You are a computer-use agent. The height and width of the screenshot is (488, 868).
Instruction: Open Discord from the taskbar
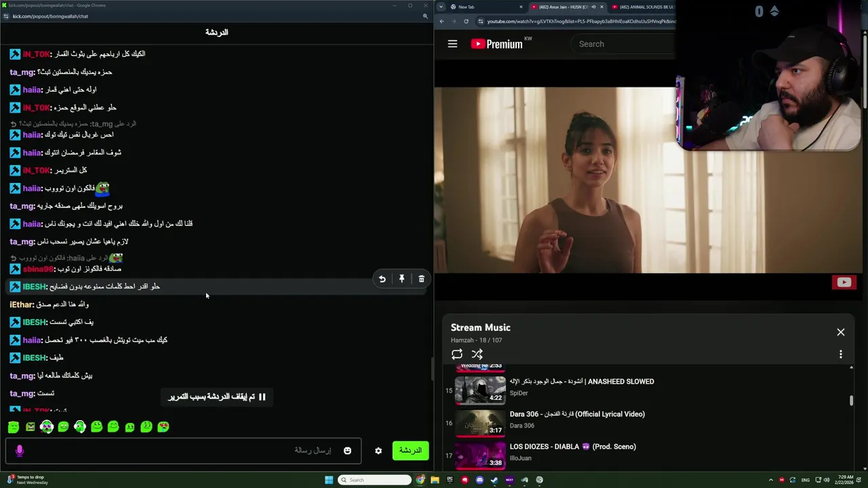[x=479, y=480]
